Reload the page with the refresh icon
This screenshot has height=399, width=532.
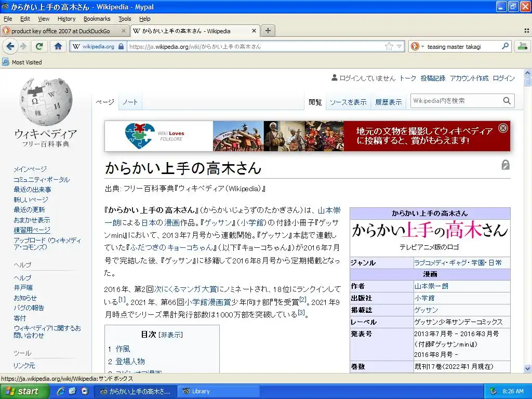[x=39, y=46]
